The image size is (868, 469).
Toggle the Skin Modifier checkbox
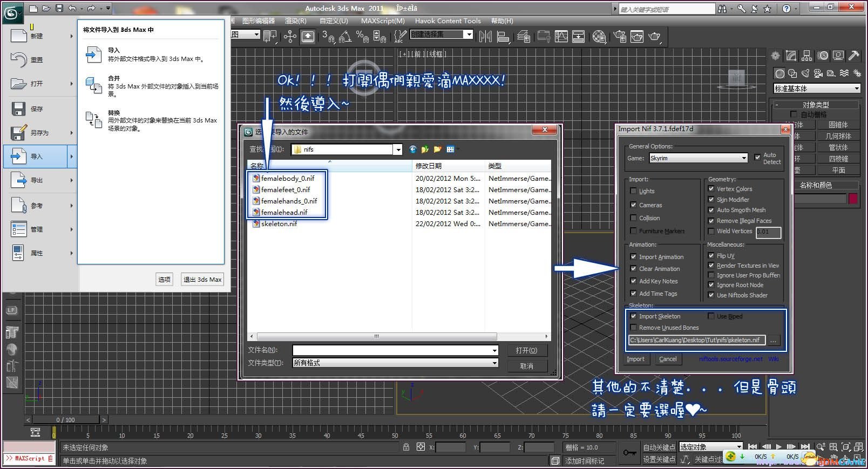click(x=711, y=199)
